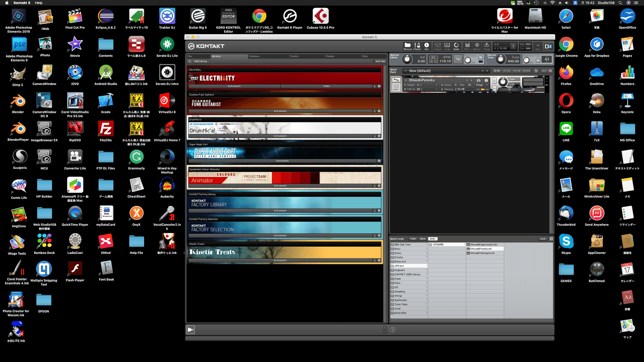Image resolution: width=644 pixels, height=362 pixels.
Task: Open the Help menu in menu bar
Action: click(39, 3)
